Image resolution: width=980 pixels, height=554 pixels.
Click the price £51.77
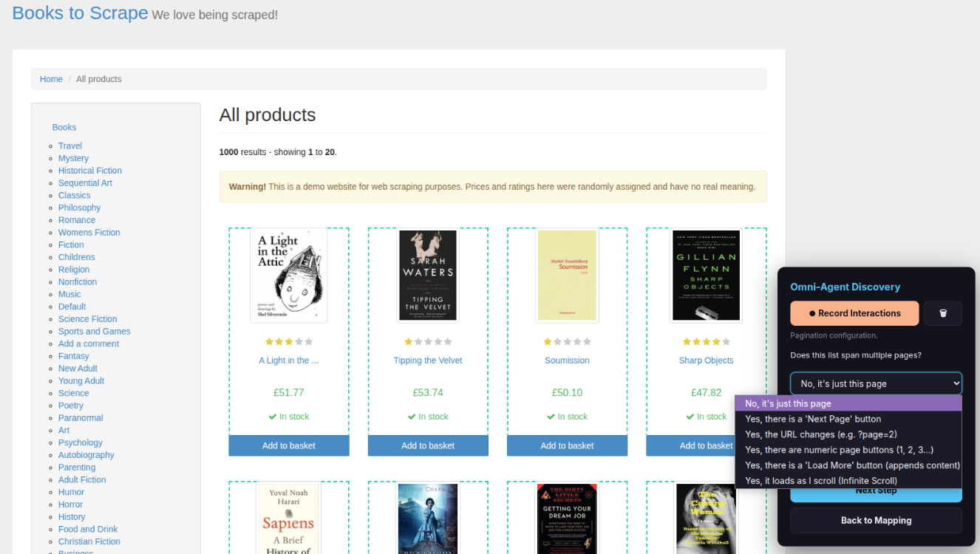[289, 392]
